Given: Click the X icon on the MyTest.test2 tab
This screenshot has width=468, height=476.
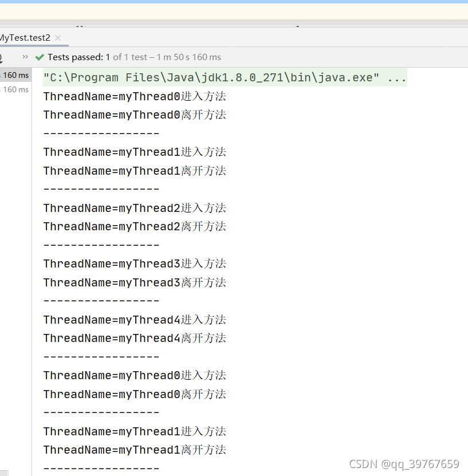Looking at the screenshot, I should 57,38.
